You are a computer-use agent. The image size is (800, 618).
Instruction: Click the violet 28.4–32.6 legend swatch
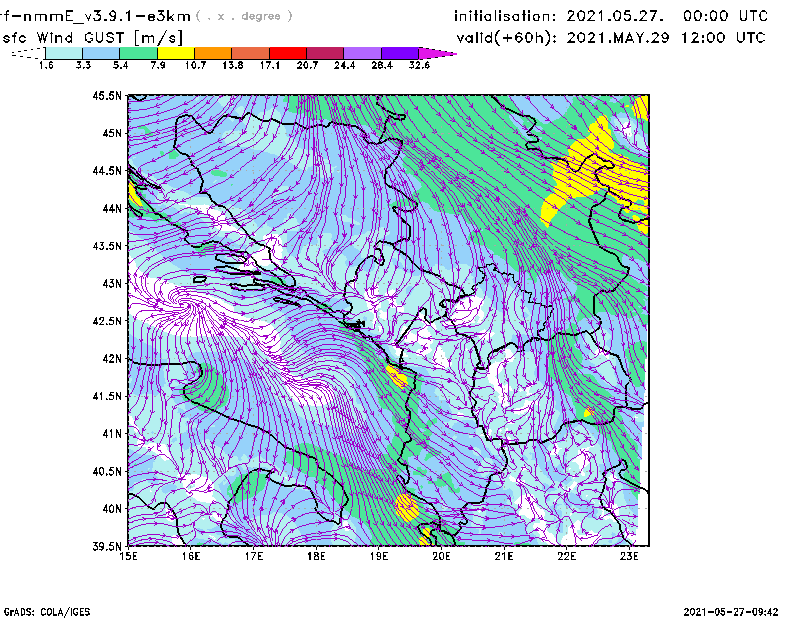click(x=399, y=53)
